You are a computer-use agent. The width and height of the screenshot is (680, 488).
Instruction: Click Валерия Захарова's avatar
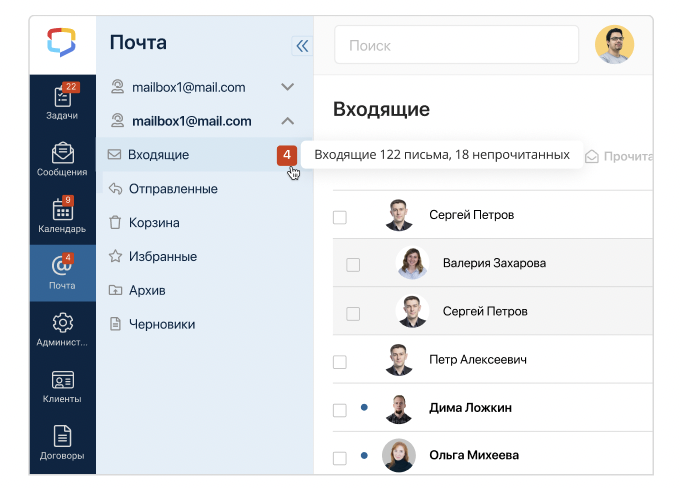tap(412, 263)
